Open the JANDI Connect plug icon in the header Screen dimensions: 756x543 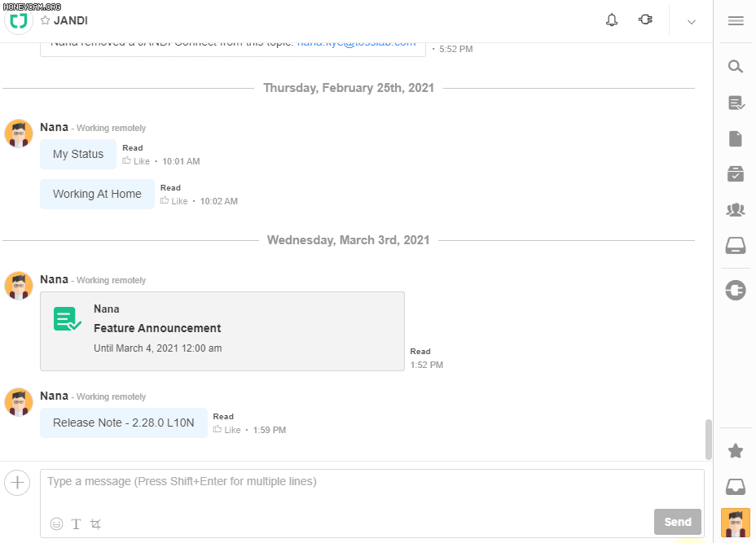pos(645,20)
